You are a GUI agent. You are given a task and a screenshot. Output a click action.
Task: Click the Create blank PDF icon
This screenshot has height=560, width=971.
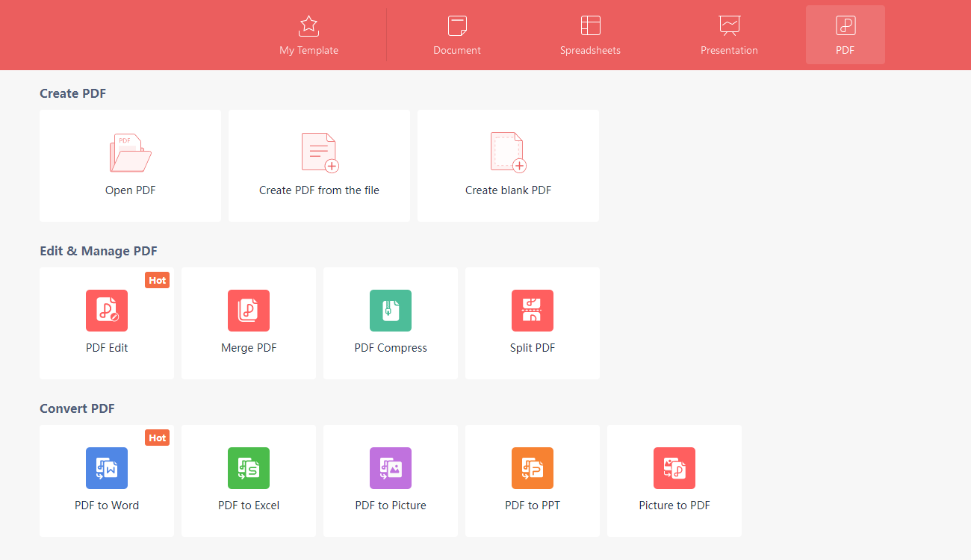pyautogui.click(x=508, y=152)
